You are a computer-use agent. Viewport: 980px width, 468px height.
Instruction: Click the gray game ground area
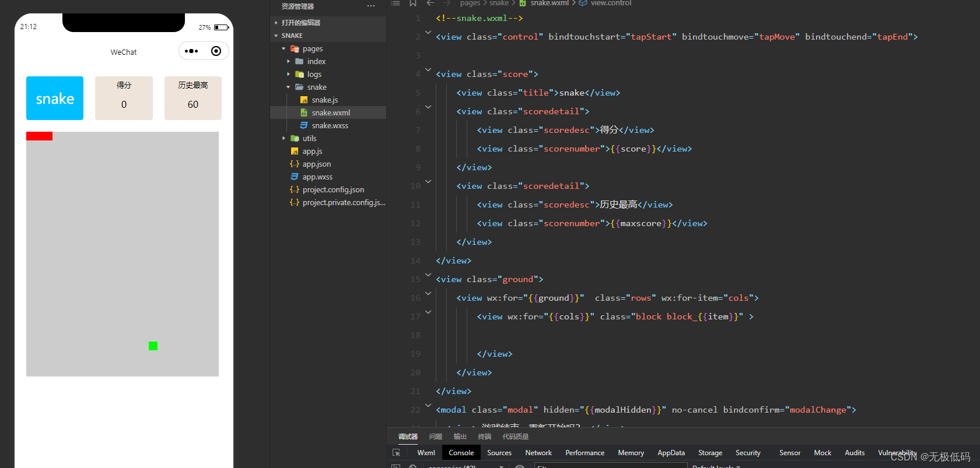(x=123, y=254)
